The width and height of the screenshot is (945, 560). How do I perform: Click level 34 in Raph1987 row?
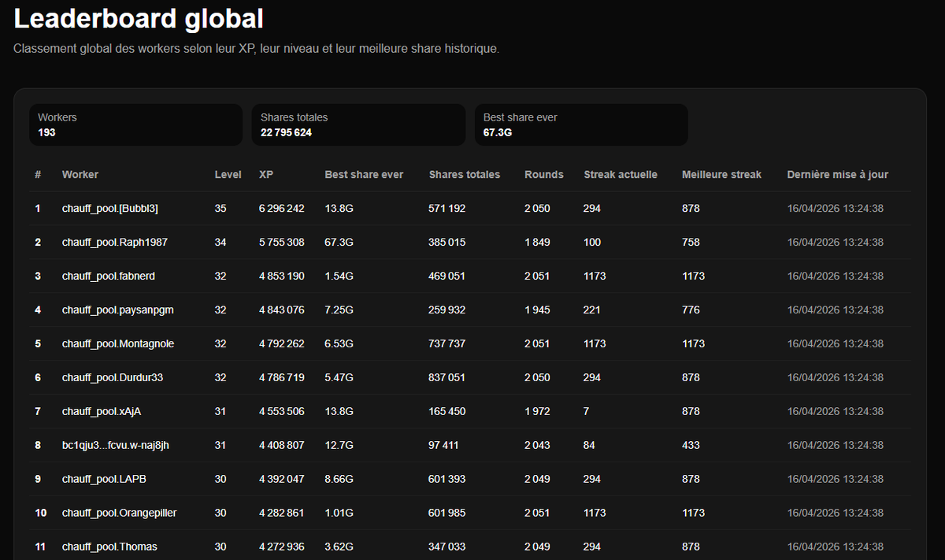220,243
